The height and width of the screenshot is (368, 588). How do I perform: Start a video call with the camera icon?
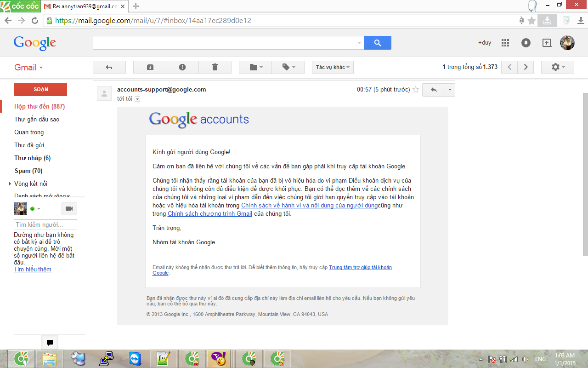click(x=69, y=209)
